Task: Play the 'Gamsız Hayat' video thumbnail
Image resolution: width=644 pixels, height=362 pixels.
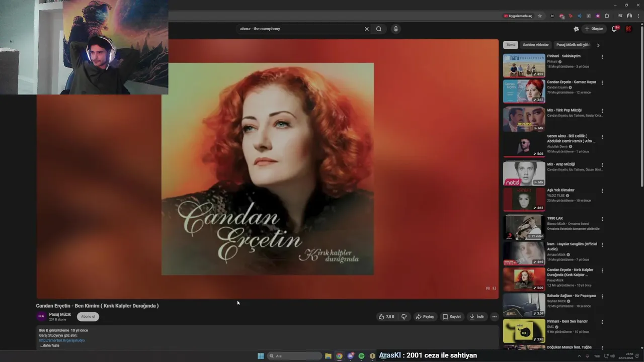Action: coord(524,91)
